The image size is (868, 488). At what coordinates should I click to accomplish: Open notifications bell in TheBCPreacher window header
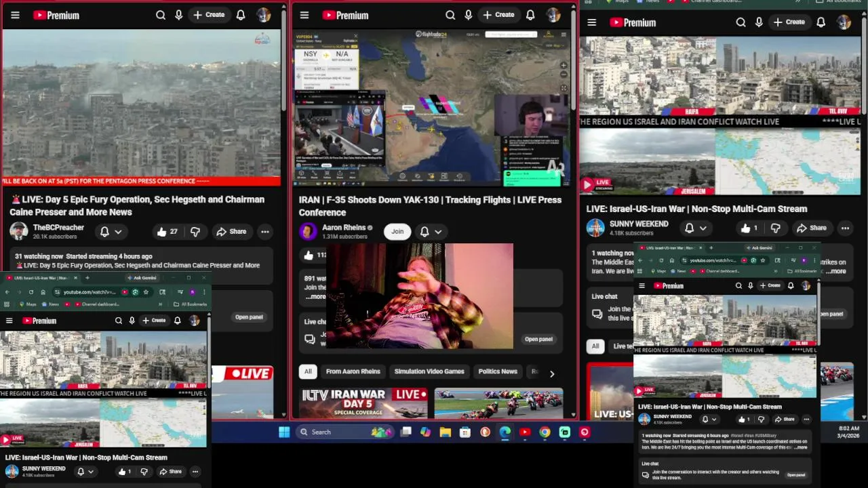tap(241, 15)
